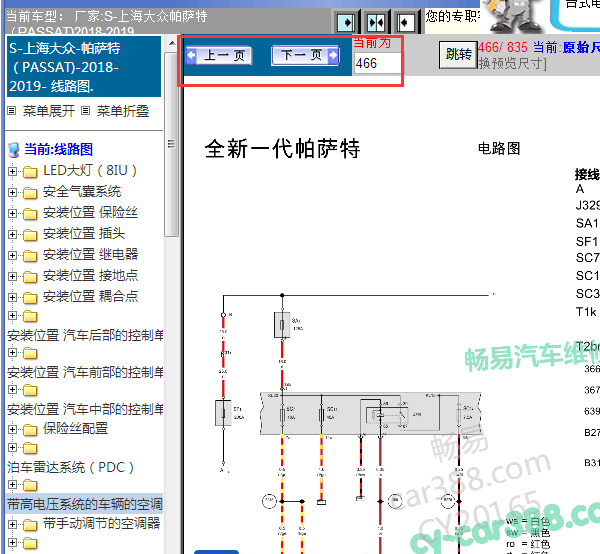This screenshot has height=554, width=600.
Task: Click the S-上海大众-帕萨特 线路图 title block
Action: [x=84, y=67]
